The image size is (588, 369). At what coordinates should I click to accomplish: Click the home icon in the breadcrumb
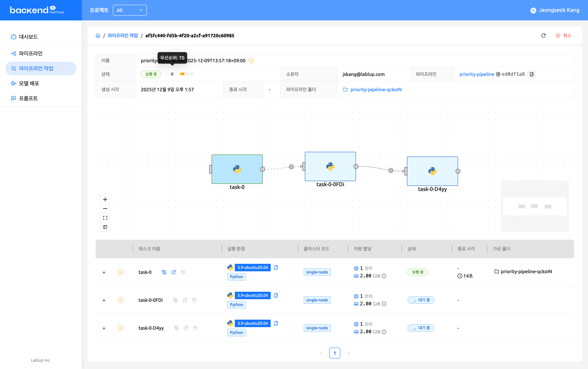(x=98, y=36)
